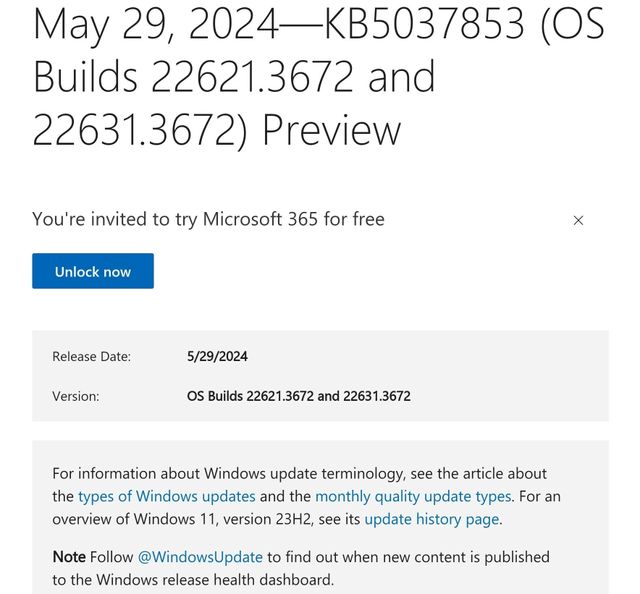This screenshot has width=640, height=594.
Task: Click the Unlock now button
Action: (93, 271)
